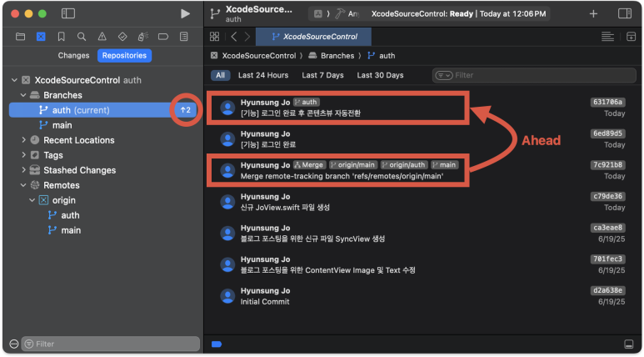Click the blue tag indicator at bottom

(x=217, y=344)
